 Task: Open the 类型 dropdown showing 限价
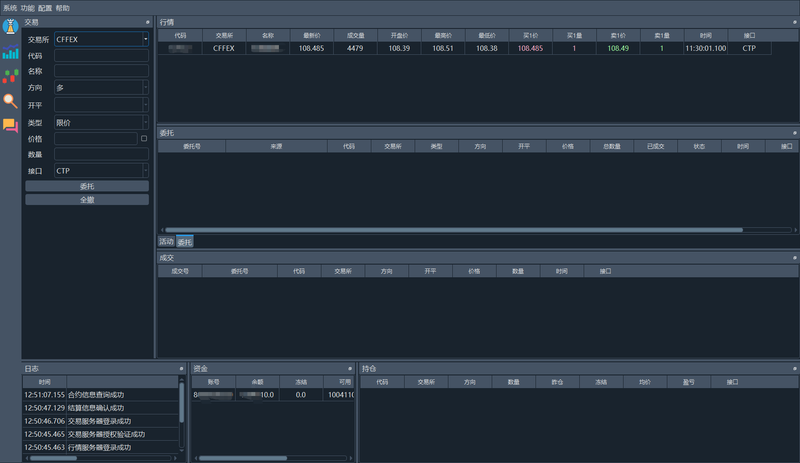[102, 123]
